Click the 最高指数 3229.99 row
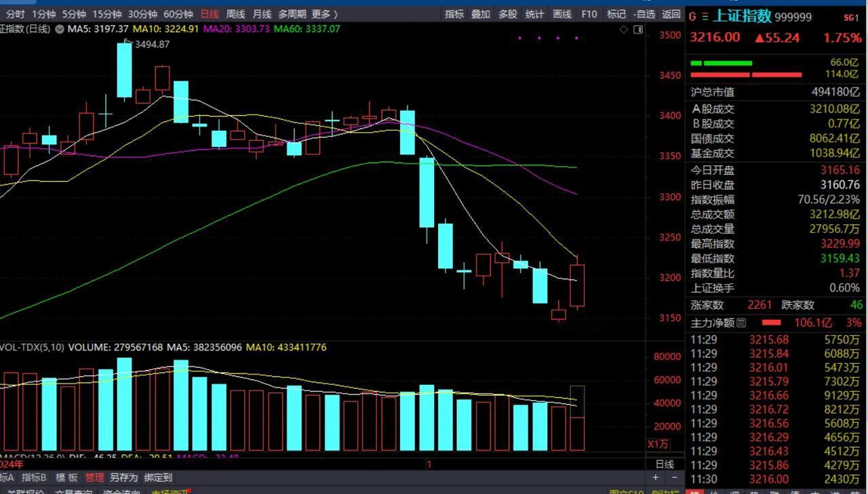This screenshot has height=494, width=868. click(x=775, y=243)
